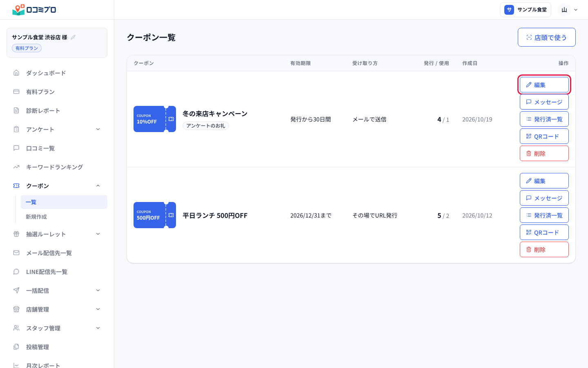
Task: Delete the 冬の来店キャンペーン coupon
Action: pos(544,153)
